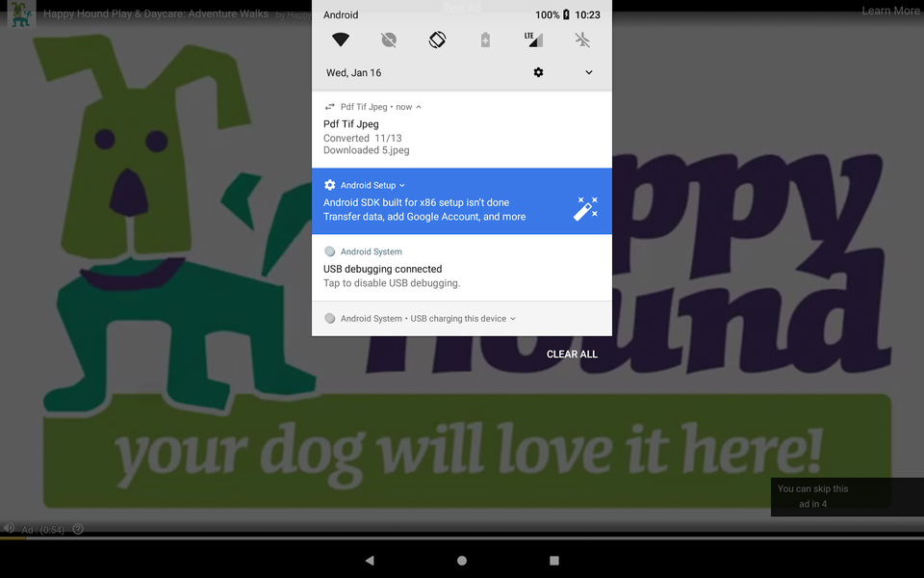Expand the quick settings panel chevron

click(589, 72)
